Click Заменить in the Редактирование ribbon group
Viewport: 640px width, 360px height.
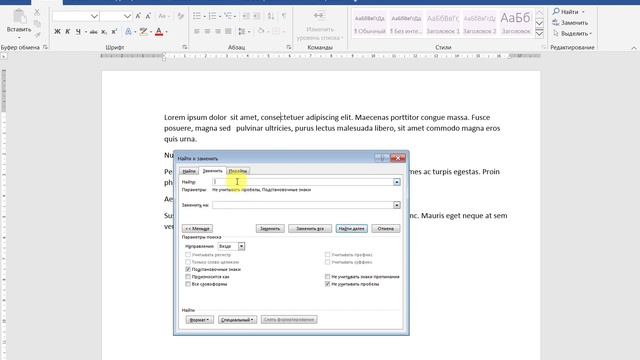pos(570,22)
